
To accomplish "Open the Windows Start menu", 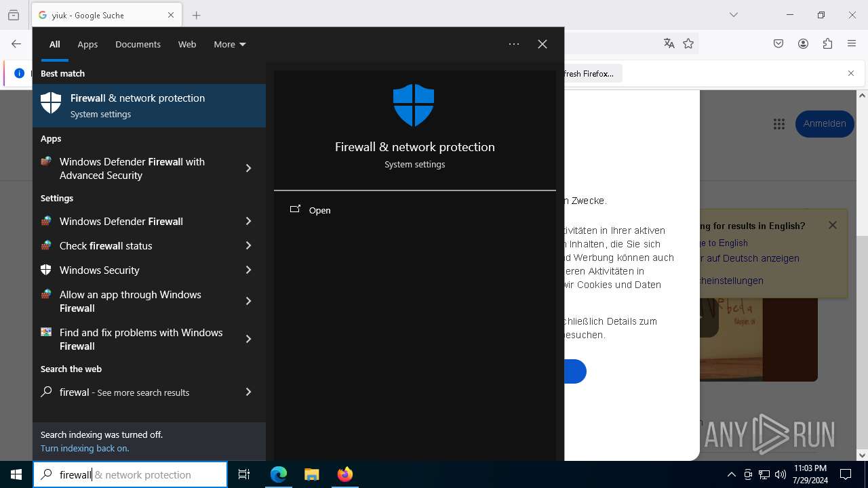I will 16,474.
